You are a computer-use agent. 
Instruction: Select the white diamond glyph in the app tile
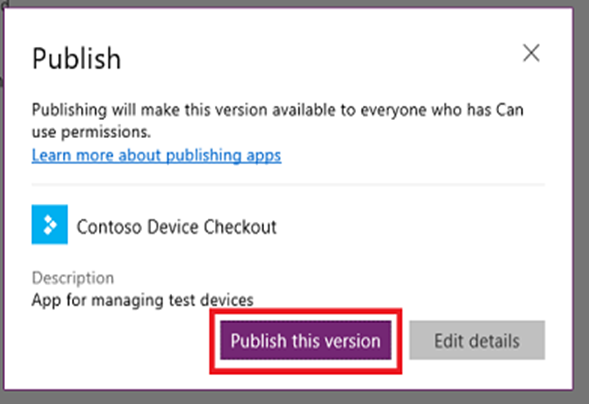coord(50,225)
